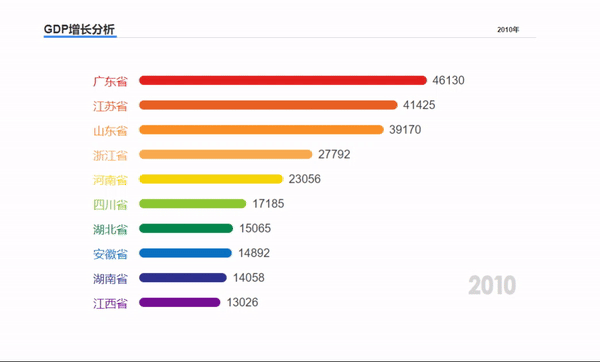
Task: Click the value label 27792
Action: coord(334,154)
